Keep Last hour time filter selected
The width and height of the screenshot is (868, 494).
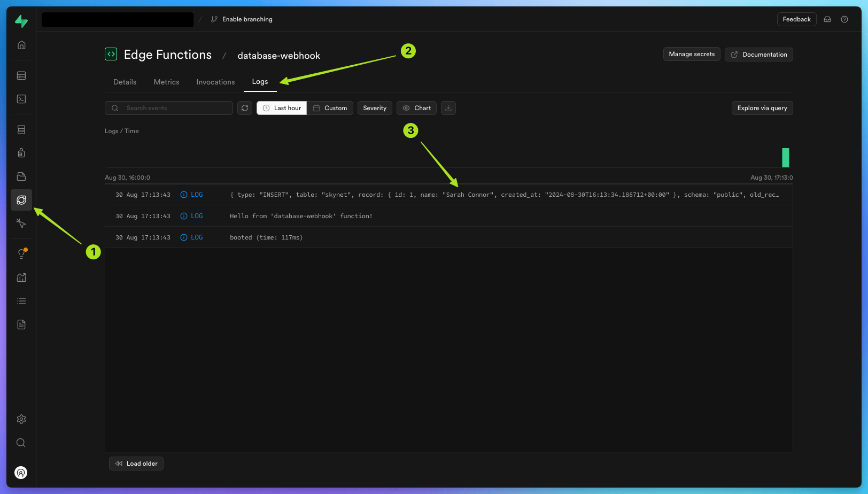282,107
